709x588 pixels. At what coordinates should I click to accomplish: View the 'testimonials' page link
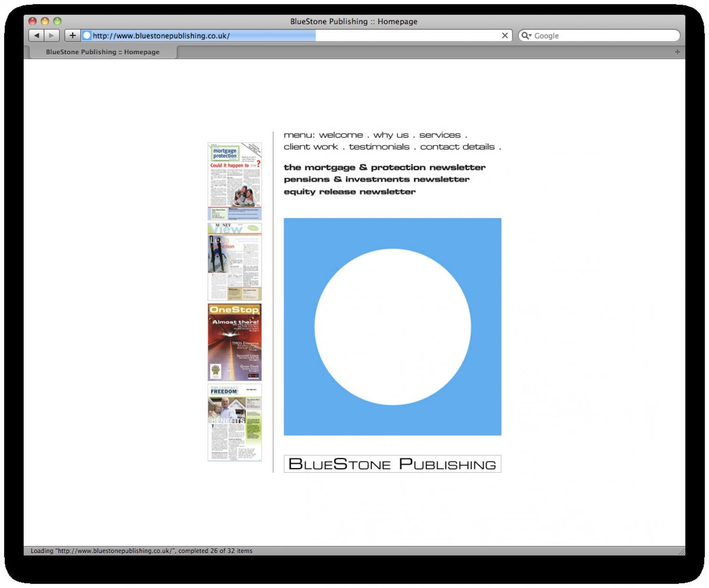pos(379,147)
